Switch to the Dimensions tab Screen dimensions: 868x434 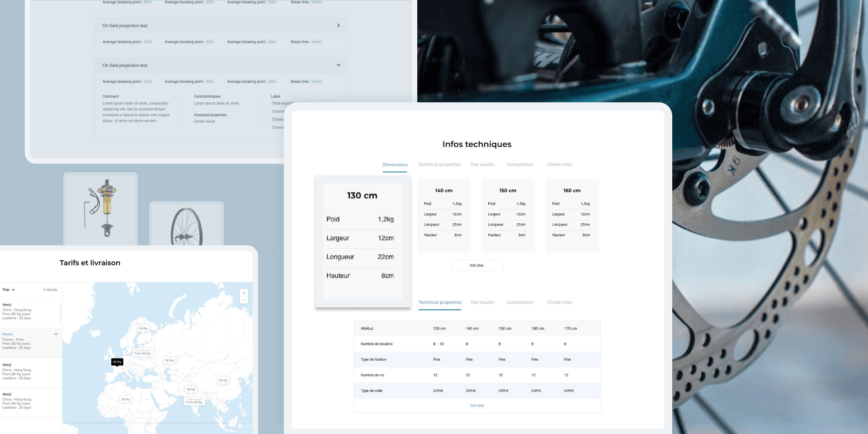point(395,165)
